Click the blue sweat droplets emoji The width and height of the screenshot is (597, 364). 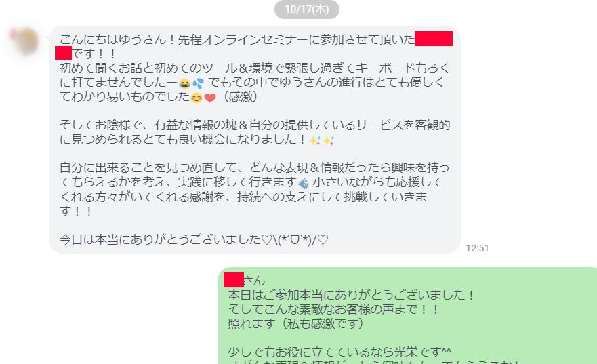tap(198, 83)
